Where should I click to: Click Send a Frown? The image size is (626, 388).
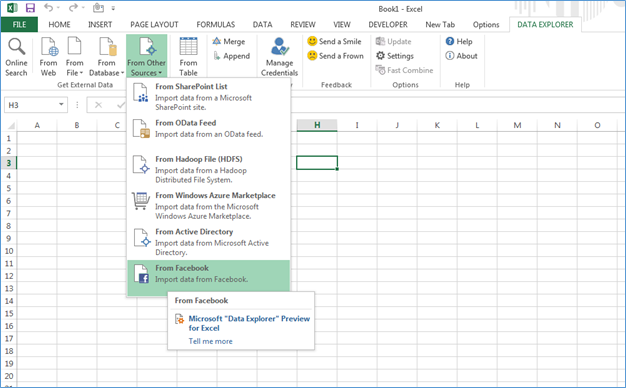coord(335,55)
